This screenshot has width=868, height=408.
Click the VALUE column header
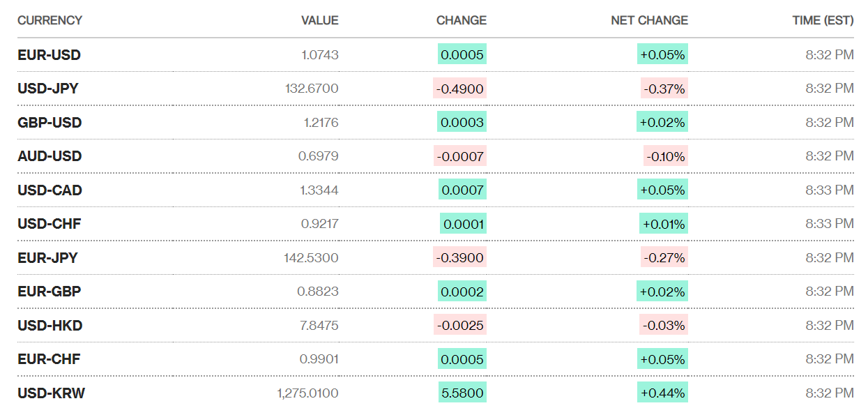point(319,20)
